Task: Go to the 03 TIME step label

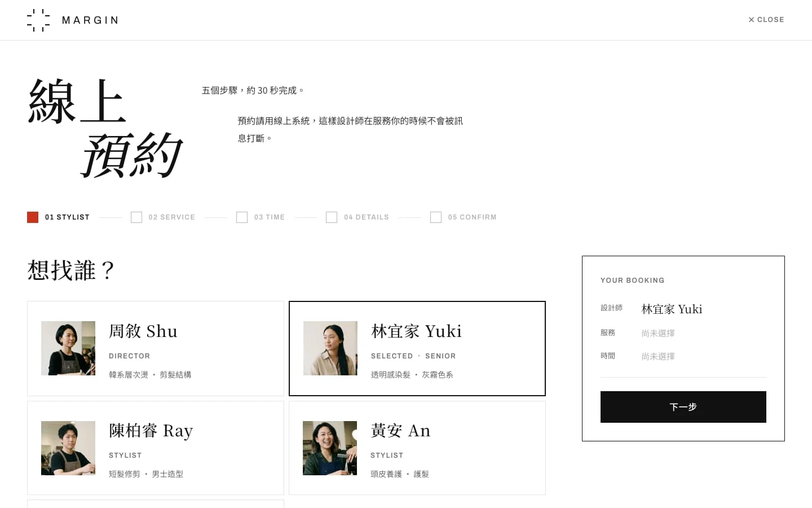Action: [270, 217]
